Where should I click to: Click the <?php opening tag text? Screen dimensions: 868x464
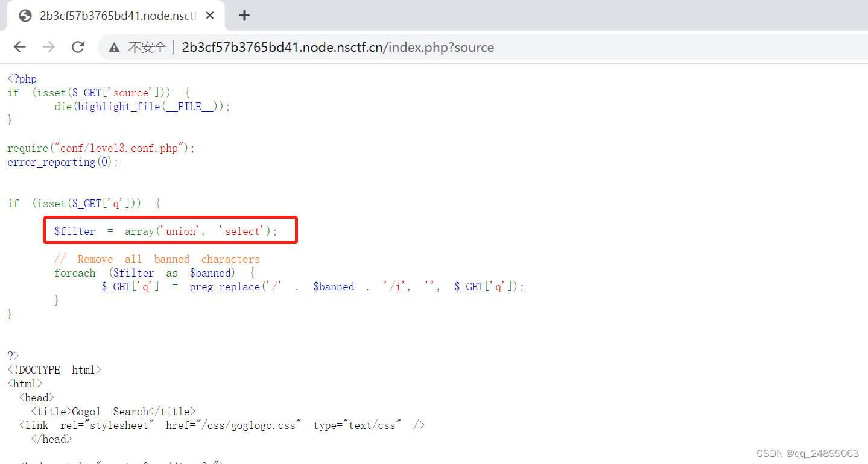(x=22, y=78)
